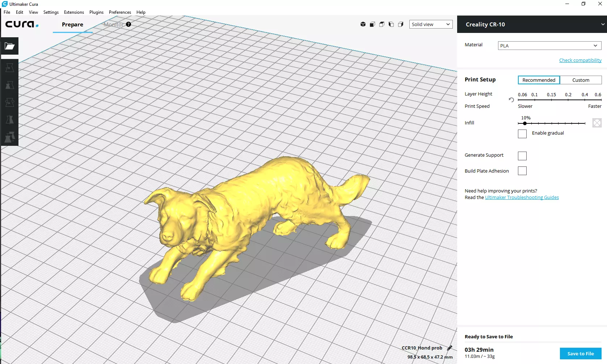This screenshot has width=607, height=364.
Task: Switch camera to 3D isometric view icon
Action: 363,24
